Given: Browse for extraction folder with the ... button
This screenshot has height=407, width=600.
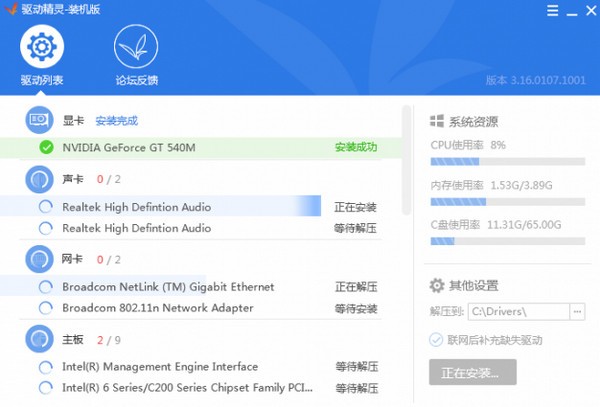Looking at the screenshot, I should coord(577,311).
